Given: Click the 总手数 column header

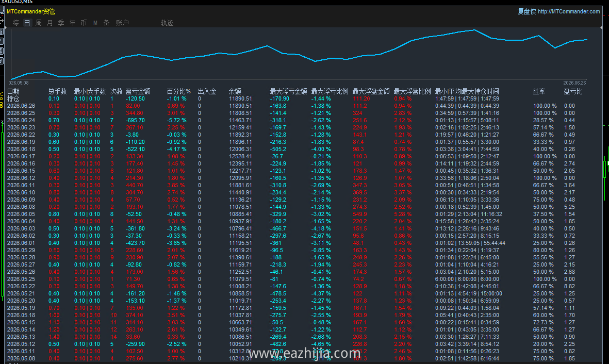Looking at the screenshot, I should (x=57, y=91).
